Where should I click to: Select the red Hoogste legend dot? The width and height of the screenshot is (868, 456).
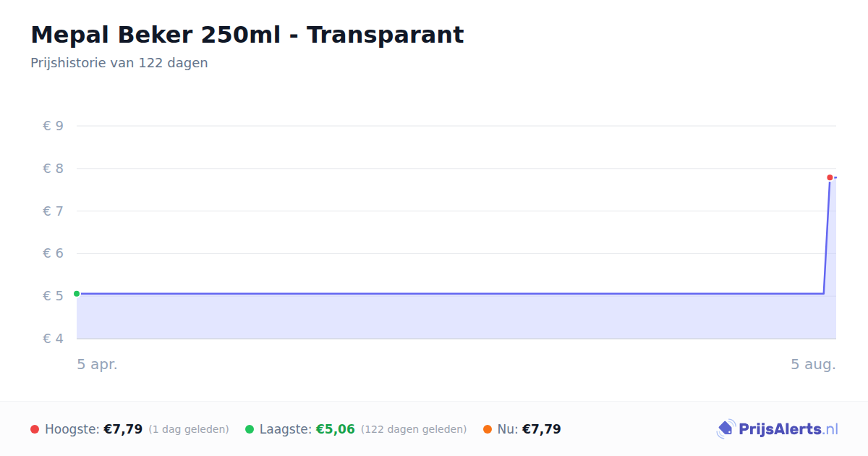35,429
